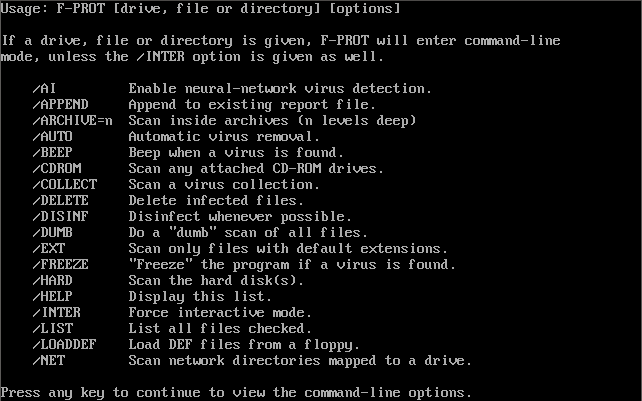Click the "Press any key to continue" prompt
The height and width of the screenshot is (401, 642).
click(x=236, y=392)
